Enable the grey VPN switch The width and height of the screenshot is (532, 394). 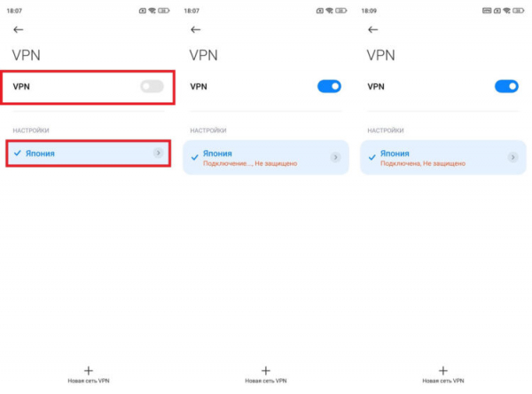point(152,86)
